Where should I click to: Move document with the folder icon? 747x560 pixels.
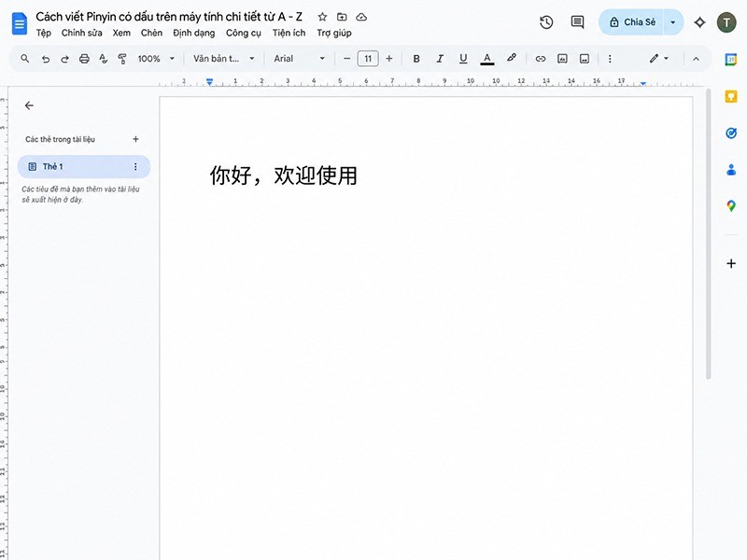click(x=342, y=17)
